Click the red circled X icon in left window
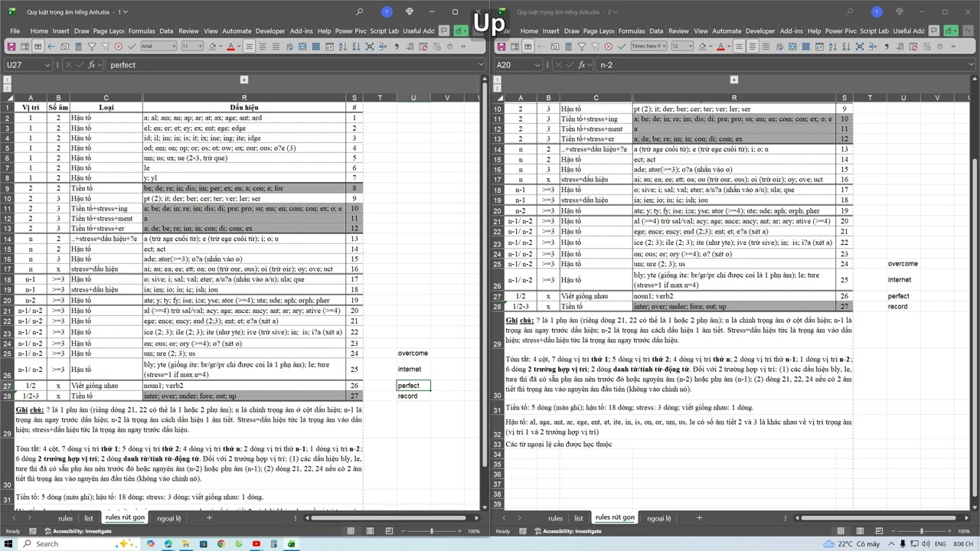The width and height of the screenshot is (980, 551). click(x=119, y=46)
